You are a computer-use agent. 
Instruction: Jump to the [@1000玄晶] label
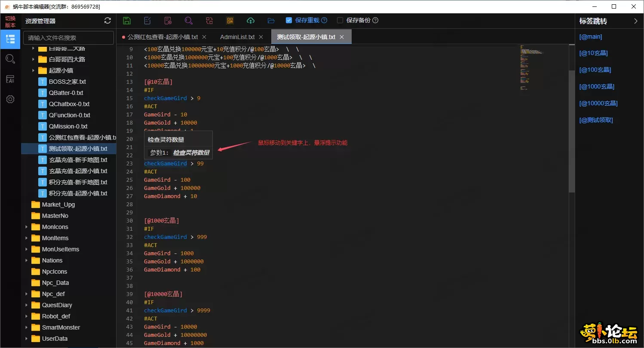coord(597,86)
